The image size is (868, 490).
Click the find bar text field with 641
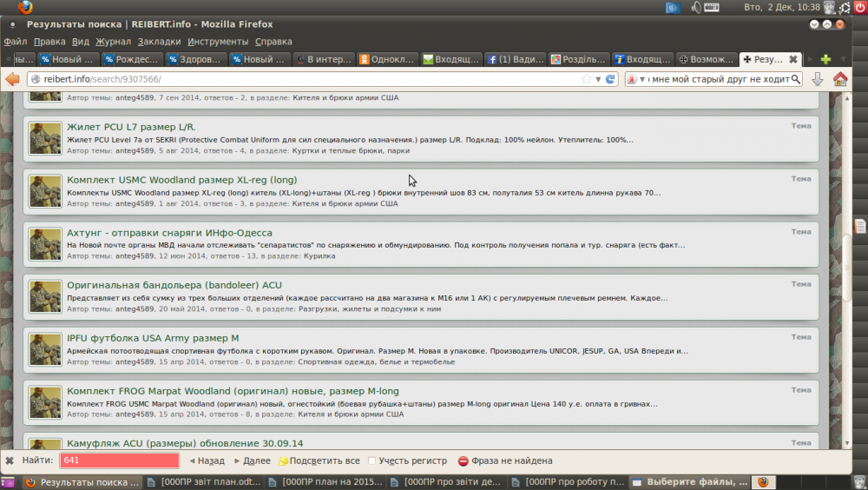coord(119,460)
